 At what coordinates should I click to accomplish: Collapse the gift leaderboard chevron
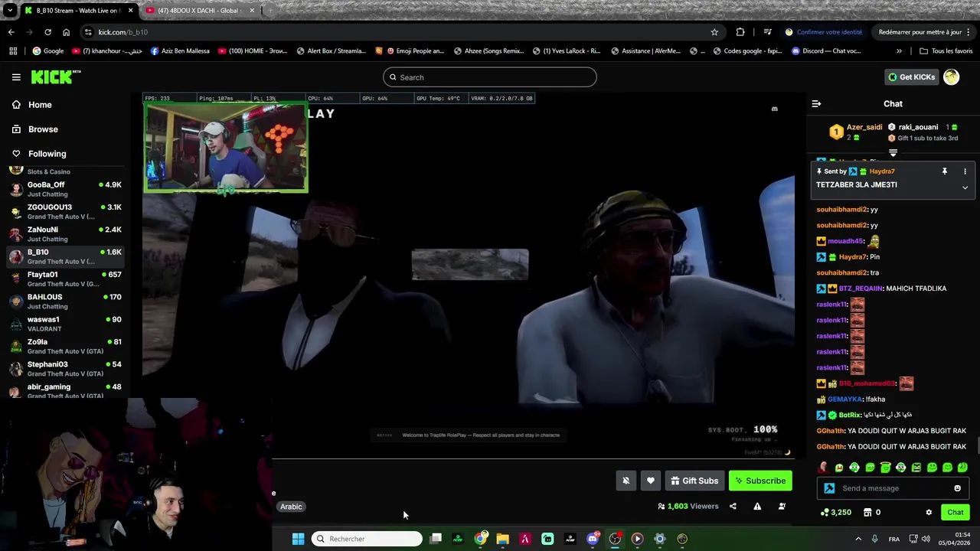point(893,153)
